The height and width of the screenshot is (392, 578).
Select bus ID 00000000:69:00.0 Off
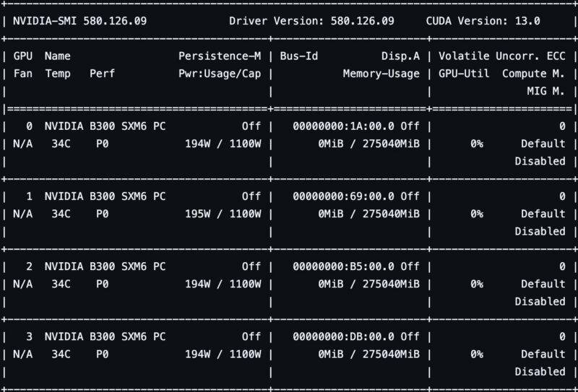356,196
